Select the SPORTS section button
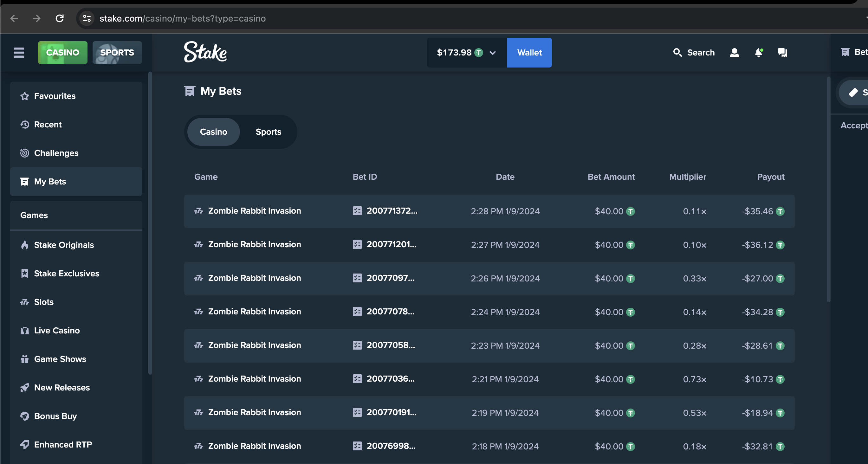The image size is (868, 464). [x=117, y=53]
